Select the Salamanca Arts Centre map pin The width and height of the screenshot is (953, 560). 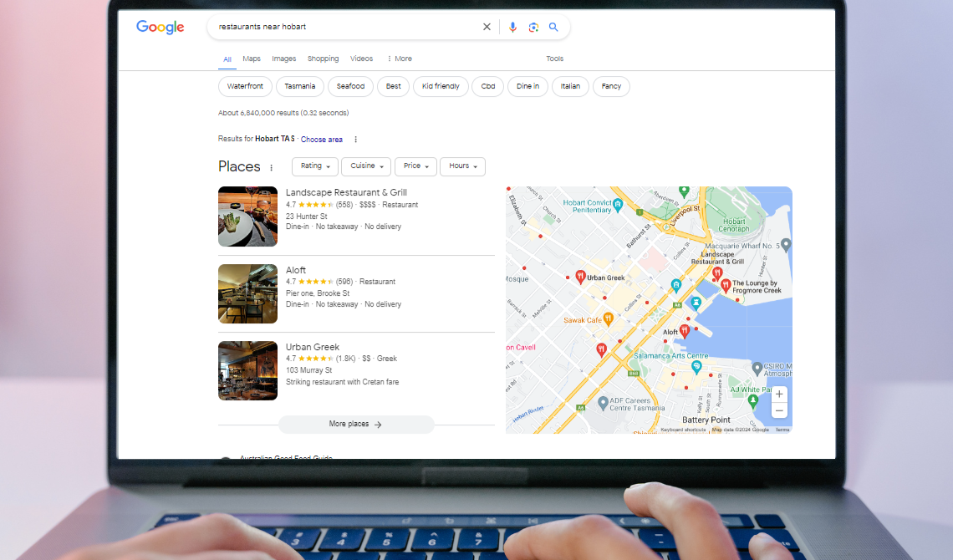[696, 366]
